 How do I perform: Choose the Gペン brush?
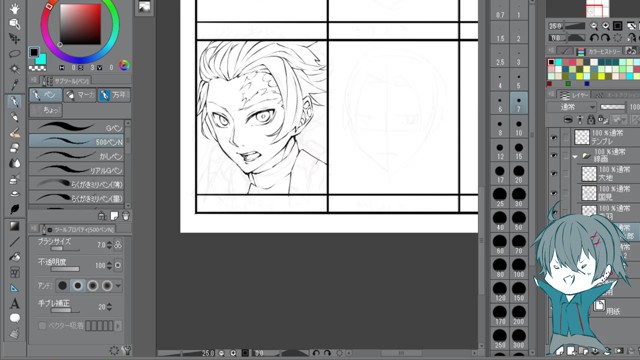click(76, 127)
